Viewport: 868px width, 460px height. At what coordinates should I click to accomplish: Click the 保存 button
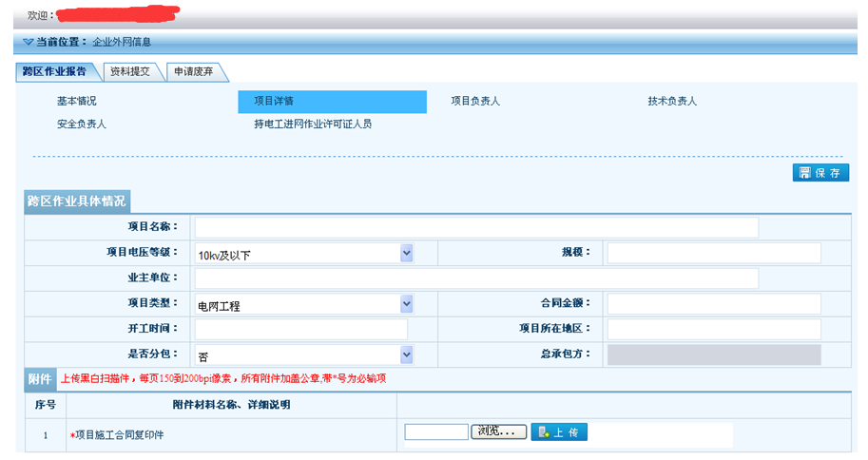(x=820, y=173)
